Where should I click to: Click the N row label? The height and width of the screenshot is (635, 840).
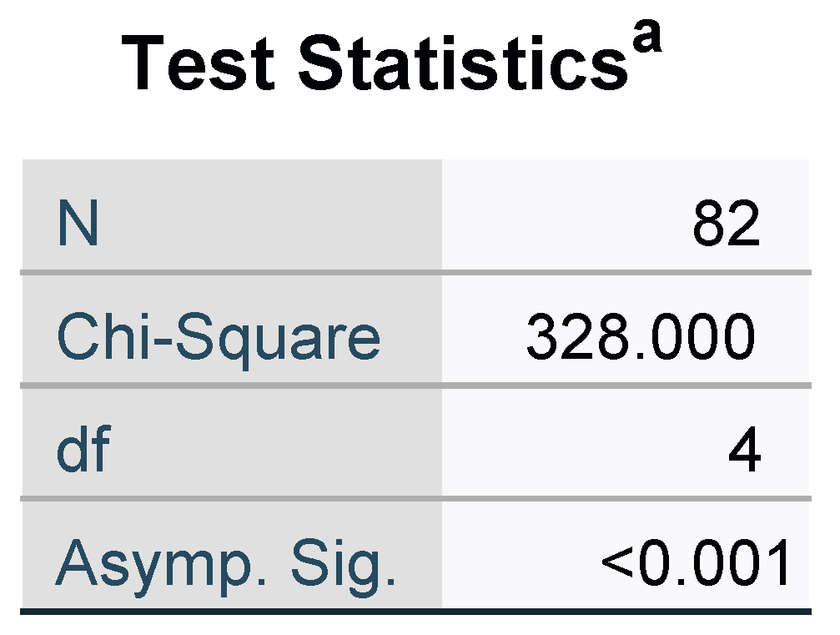(78, 224)
